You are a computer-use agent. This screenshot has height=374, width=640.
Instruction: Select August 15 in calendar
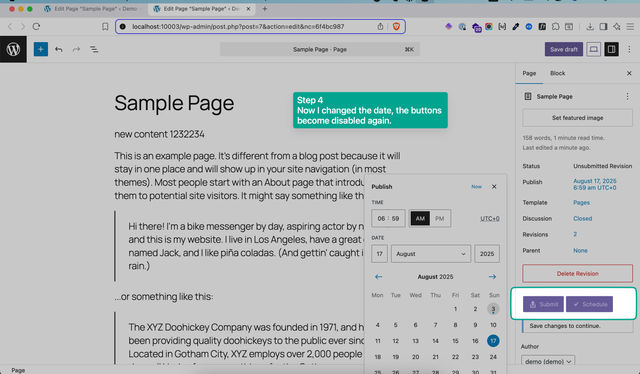point(455,341)
